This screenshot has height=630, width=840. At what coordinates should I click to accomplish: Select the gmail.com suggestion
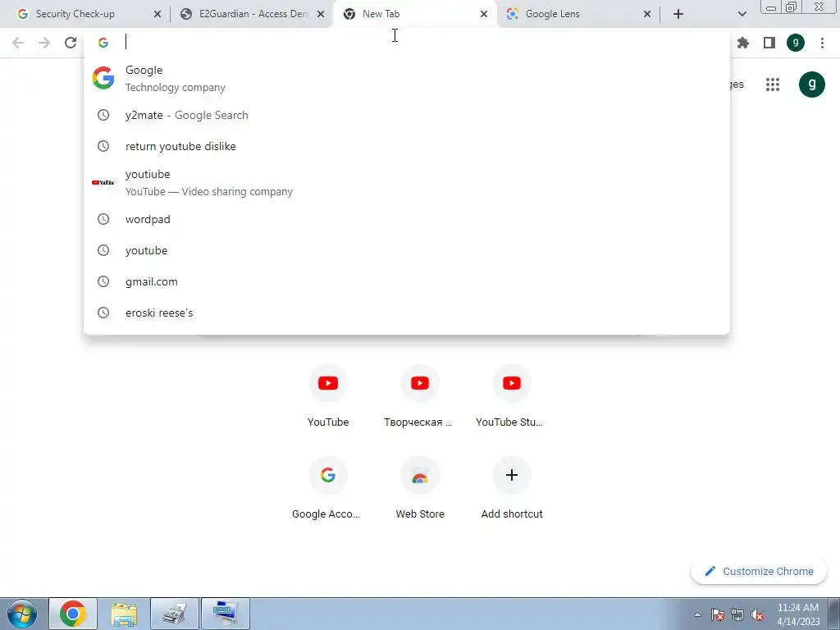(x=407, y=281)
